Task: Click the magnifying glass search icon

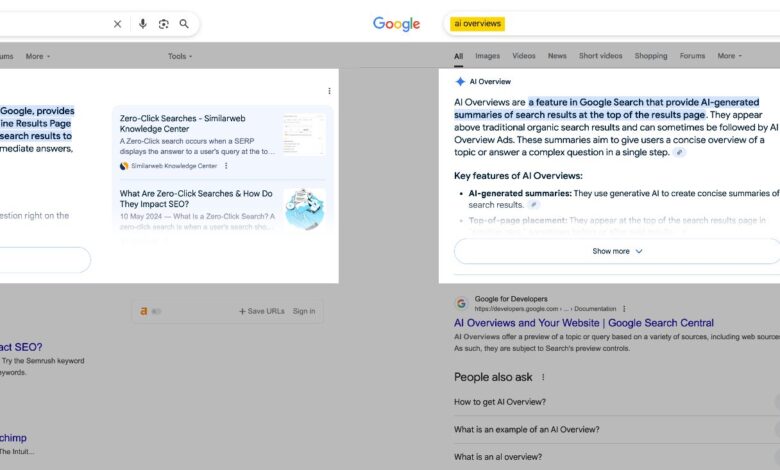Action: [x=184, y=24]
